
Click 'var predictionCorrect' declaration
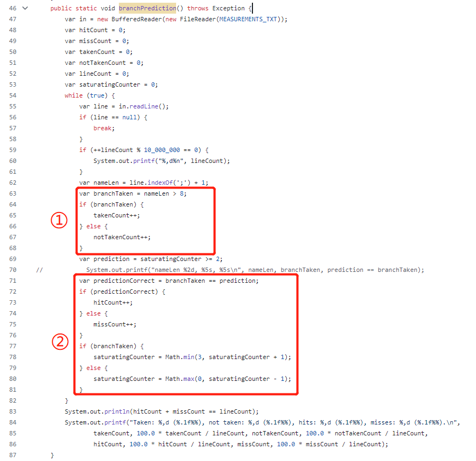coord(169,281)
